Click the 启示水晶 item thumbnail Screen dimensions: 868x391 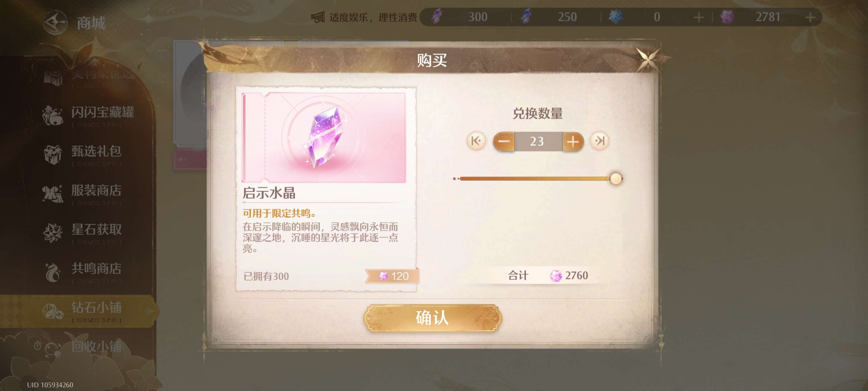(x=324, y=138)
